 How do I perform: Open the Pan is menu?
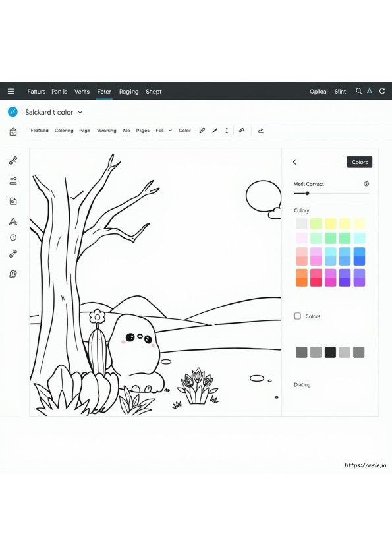tap(59, 92)
